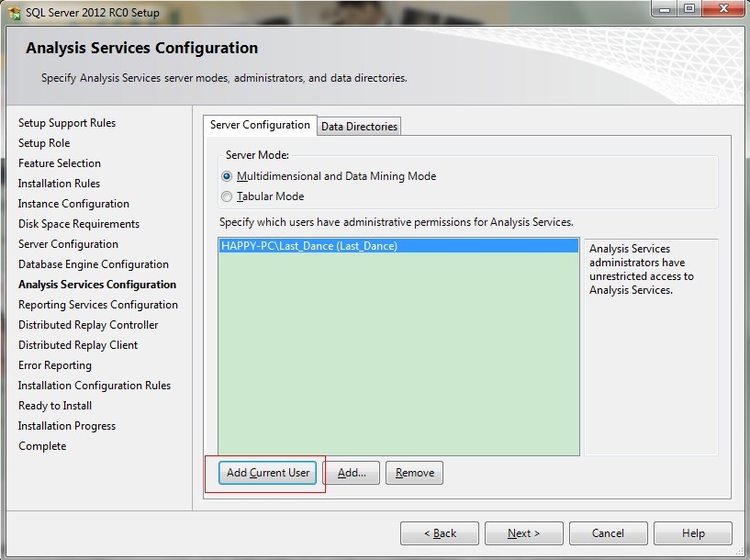Screen dimensions: 750x560
Task: Click the Distributed Replay Controller step
Action: [88, 325]
